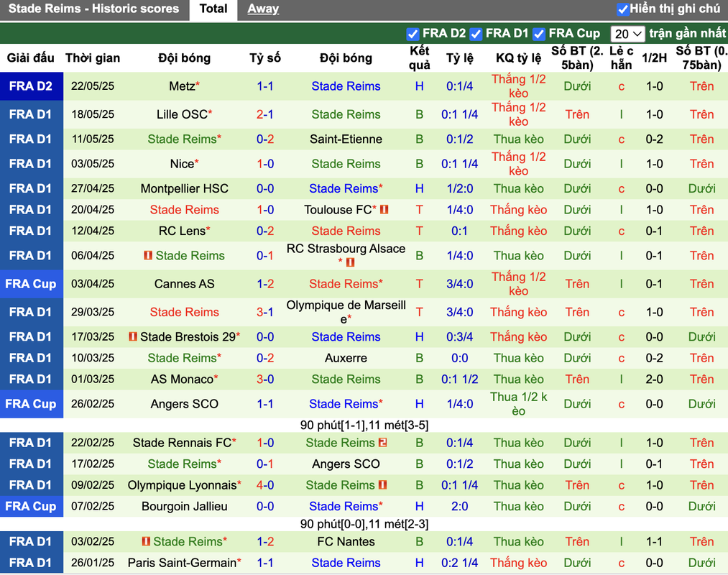Uncheck the FRA D1 filter
Image resolution: width=728 pixels, height=575 pixels.
[476, 34]
